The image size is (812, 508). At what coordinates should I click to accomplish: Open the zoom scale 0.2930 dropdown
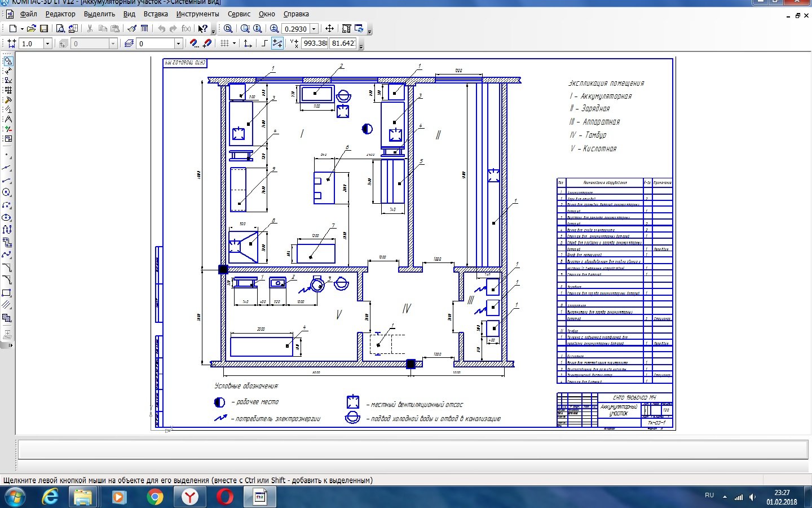[x=314, y=29]
